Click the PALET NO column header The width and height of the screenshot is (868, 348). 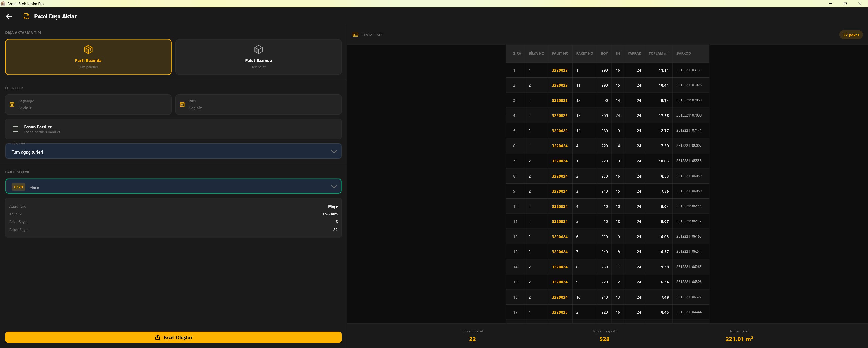(560, 53)
